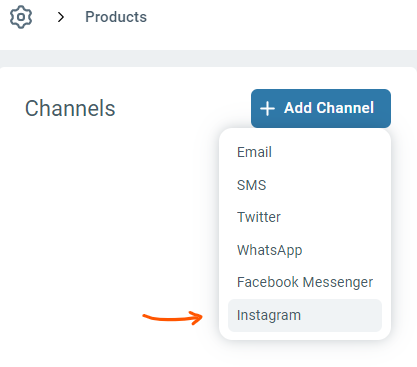Click the Add Channel label text

[329, 108]
